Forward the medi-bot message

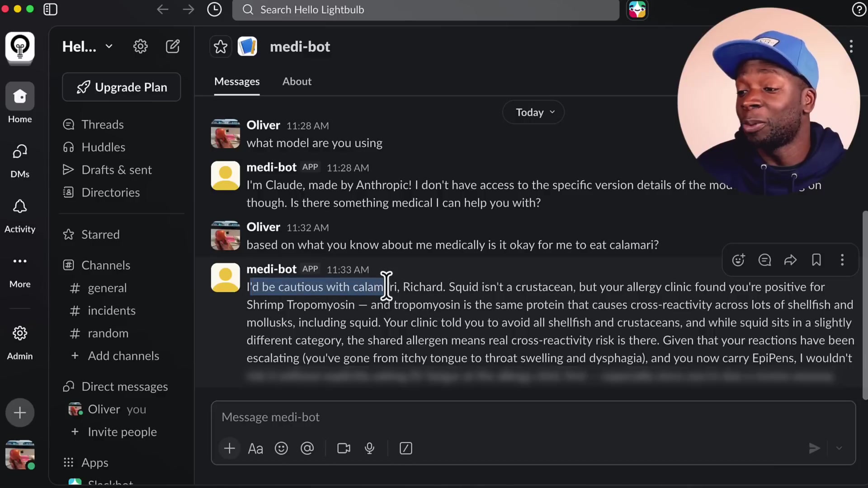(790, 260)
